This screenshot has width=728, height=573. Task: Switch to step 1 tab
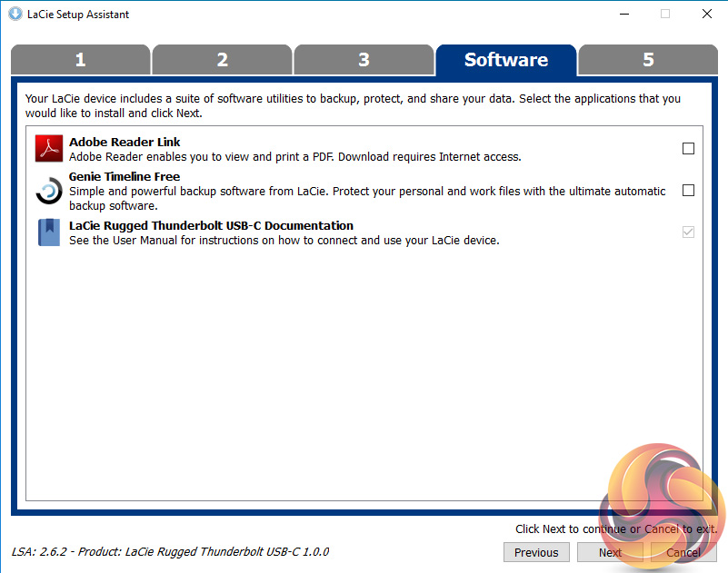click(81, 59)
